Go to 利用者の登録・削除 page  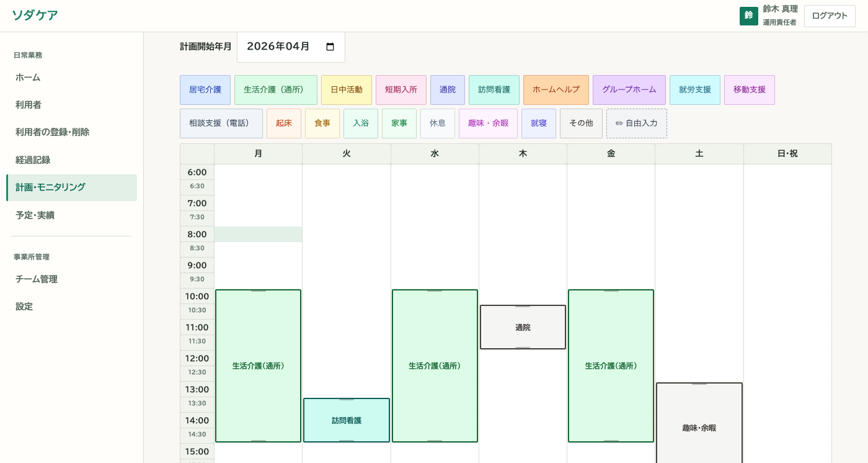point(71,132)
